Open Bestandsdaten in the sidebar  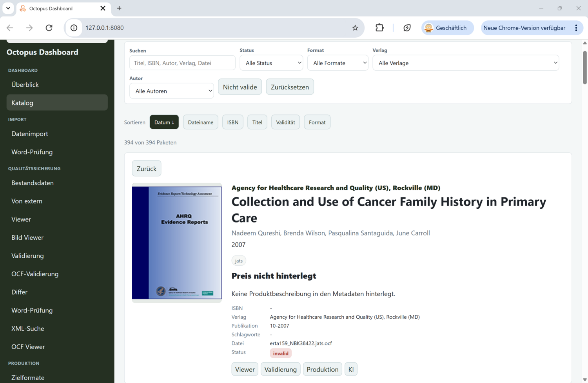pyautogui.click(x=57, y=182)
